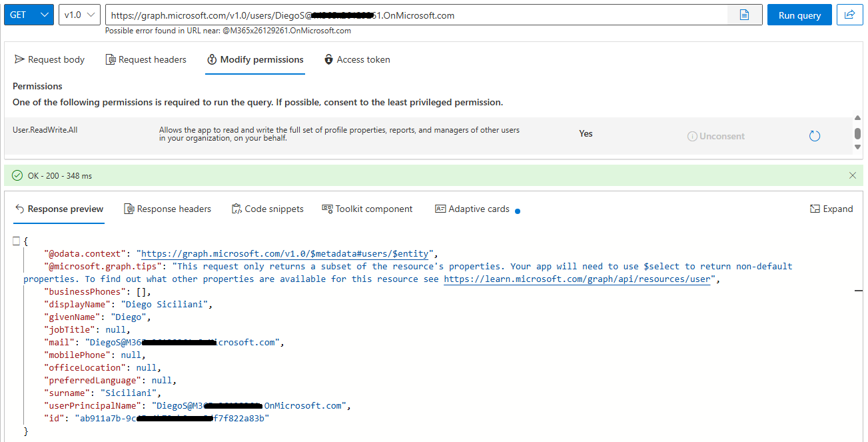868x442 pixels.
Task: Click the User.ReadWrite.All permission name
Action: point(45,130)
